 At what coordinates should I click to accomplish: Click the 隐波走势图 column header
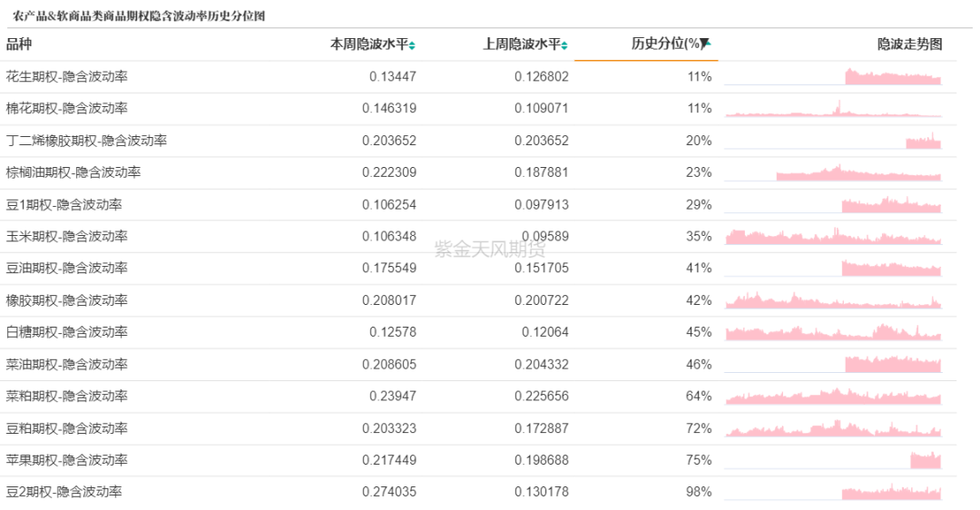(909, 44)
